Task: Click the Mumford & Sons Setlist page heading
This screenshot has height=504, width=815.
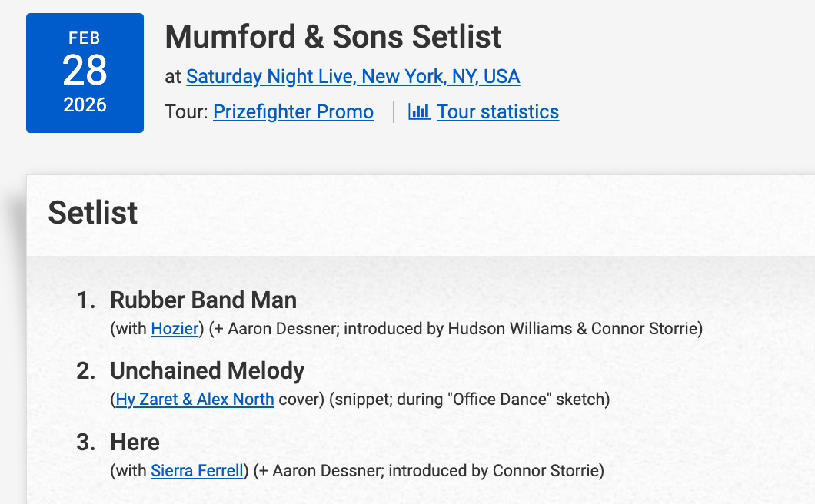Action: click(x=333, y=36)
